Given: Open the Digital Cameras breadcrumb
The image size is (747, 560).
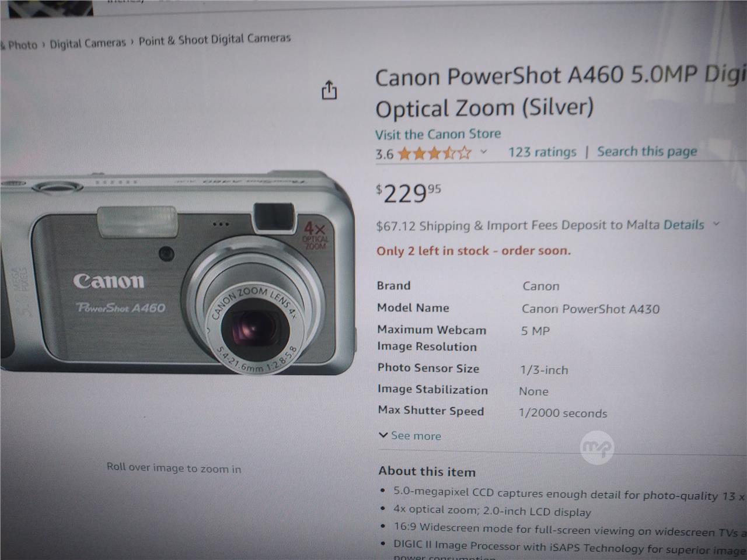Looking at the screenshot, I should tap(88, 43).
